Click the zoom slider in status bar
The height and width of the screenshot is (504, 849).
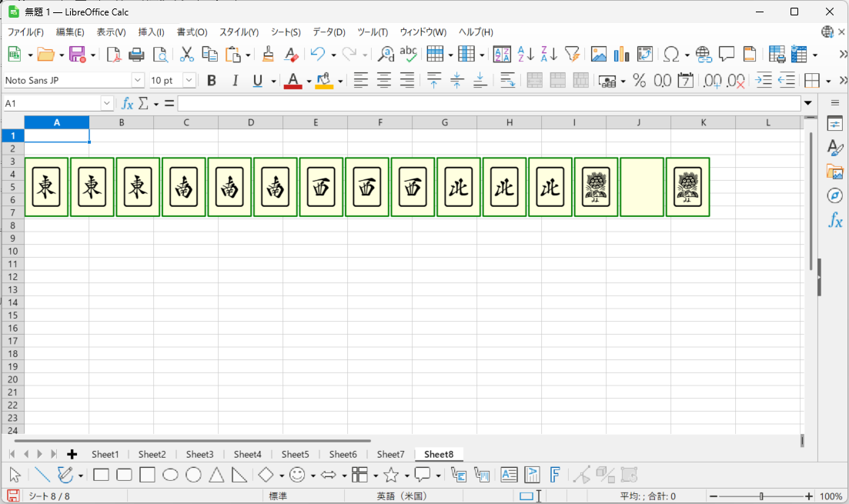click(x=762, y=496)
